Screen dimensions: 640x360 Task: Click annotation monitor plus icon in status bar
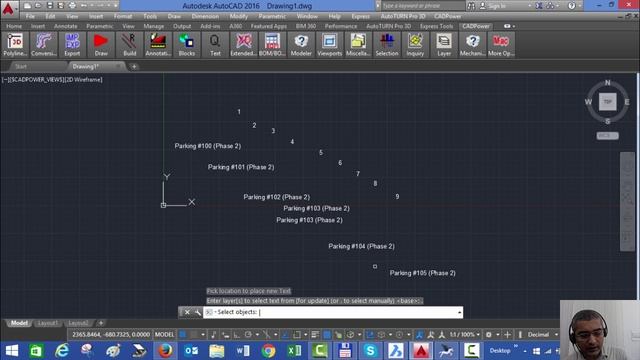507,335
